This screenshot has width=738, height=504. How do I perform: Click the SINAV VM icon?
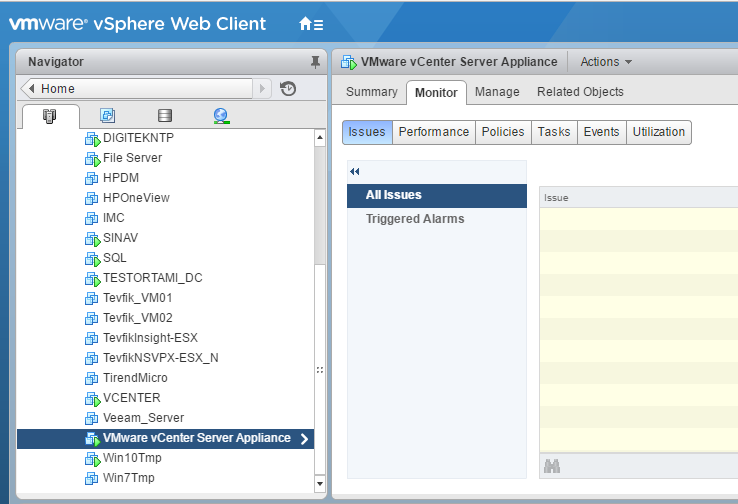pyautogui.click(x=92, y=239)
